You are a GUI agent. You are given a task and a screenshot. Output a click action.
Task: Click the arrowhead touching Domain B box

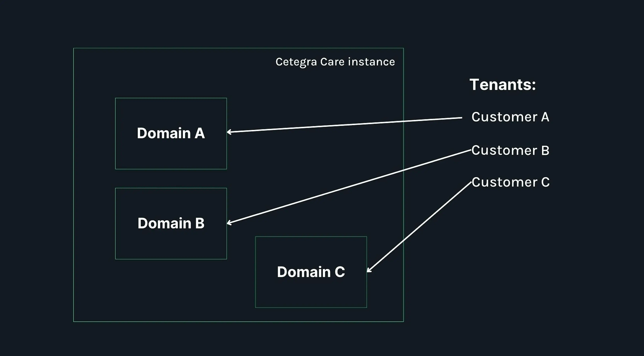(x=228, y=223)
